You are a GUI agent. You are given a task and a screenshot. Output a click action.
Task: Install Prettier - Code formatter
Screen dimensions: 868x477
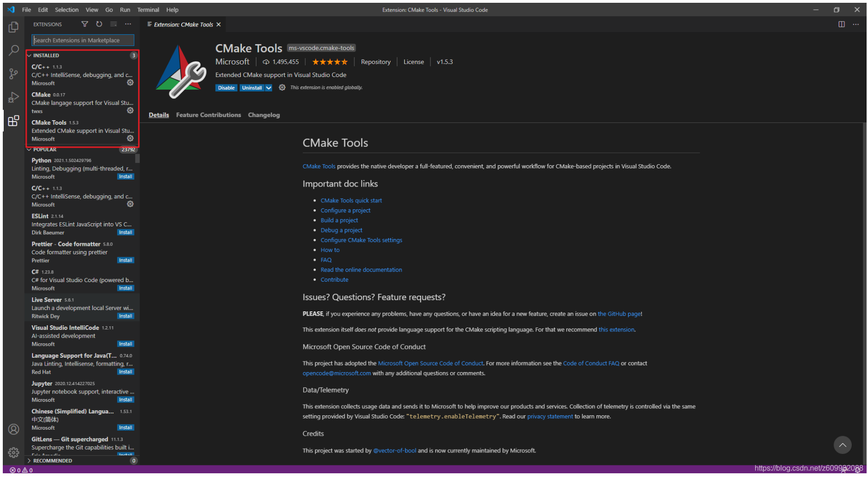[x=125, y=260]
